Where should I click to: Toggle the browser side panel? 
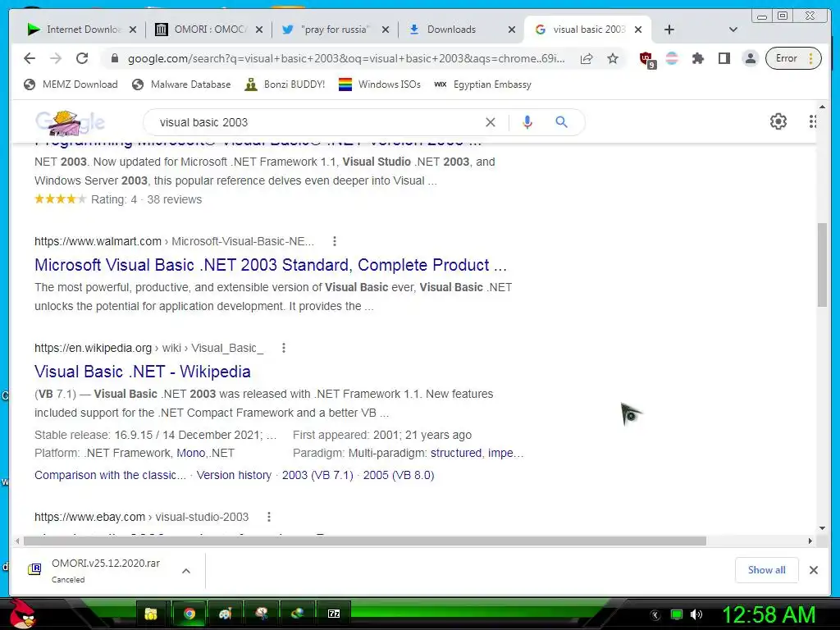coord(724,58)
